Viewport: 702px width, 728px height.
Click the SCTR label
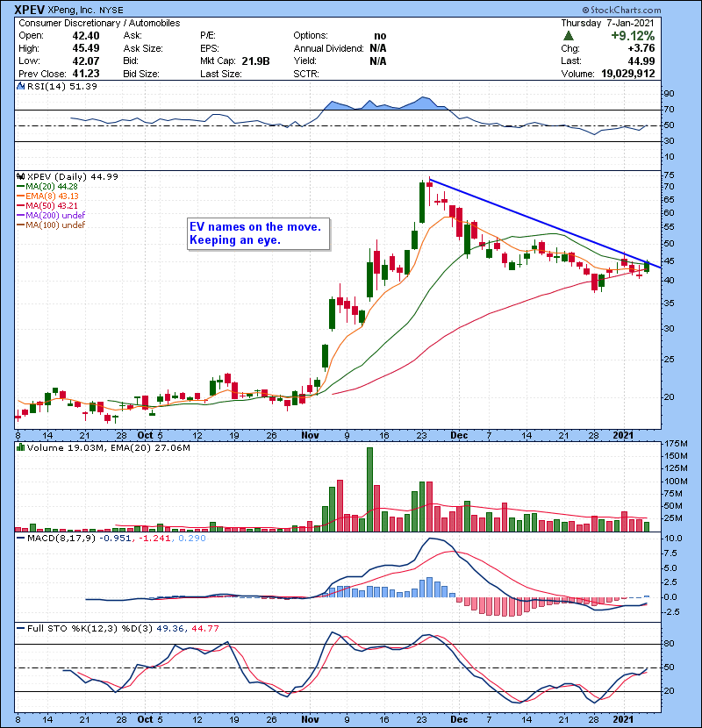point(306,74)
